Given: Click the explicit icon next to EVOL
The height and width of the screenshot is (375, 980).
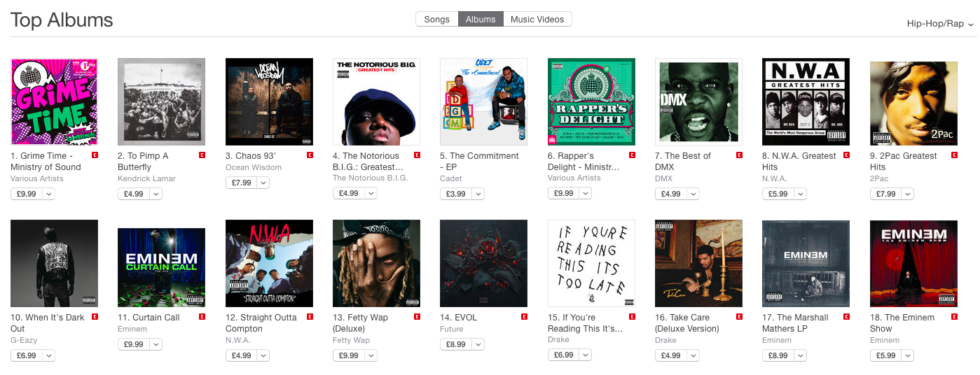Looking at the screenshot, I should point(524,316).
